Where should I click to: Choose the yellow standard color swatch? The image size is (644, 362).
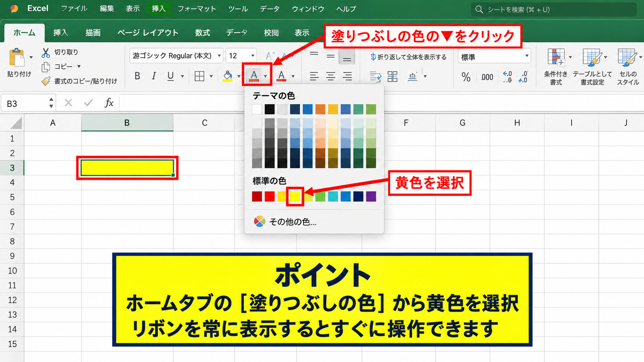[x=295, y=196]
